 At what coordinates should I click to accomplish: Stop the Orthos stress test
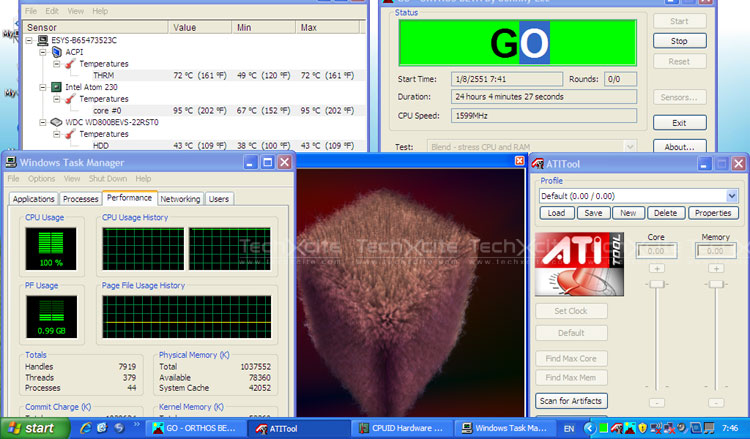click(679, 41)
